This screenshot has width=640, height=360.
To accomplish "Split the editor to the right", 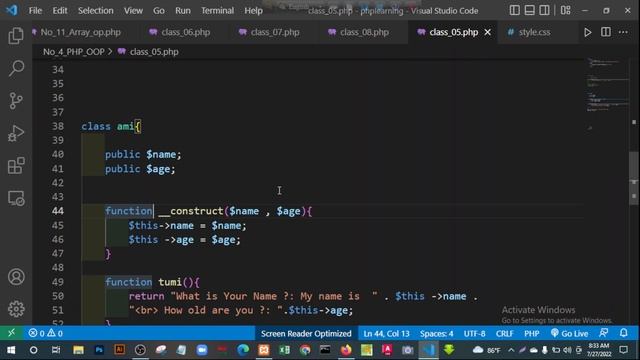I will click(606, 32).
